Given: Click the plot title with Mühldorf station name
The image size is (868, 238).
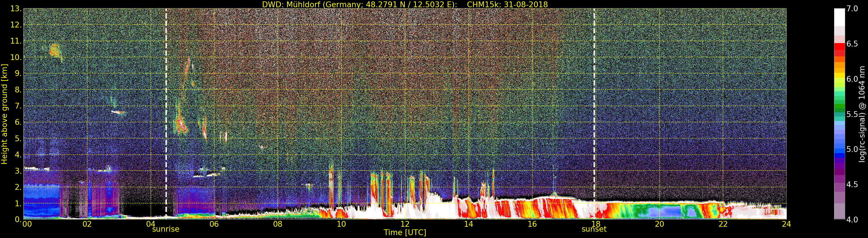Looking at the screenshot, I should click(405, 4).
